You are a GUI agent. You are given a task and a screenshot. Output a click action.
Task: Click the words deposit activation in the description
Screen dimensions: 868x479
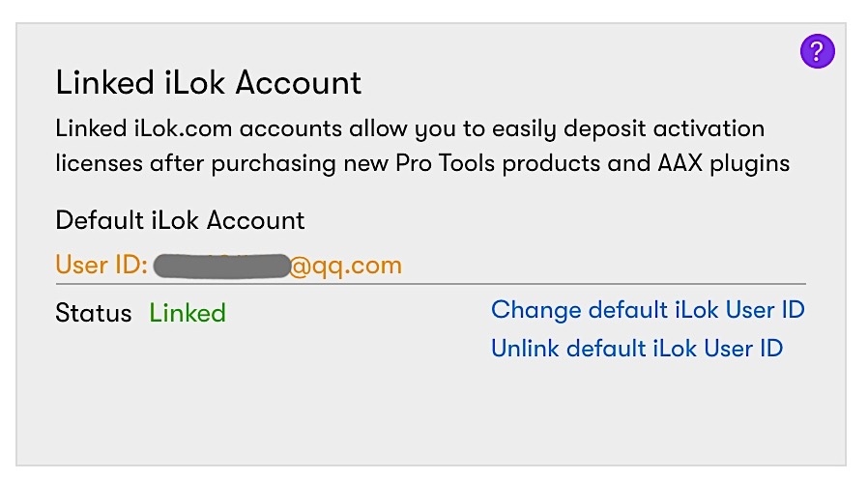[664, 130]
